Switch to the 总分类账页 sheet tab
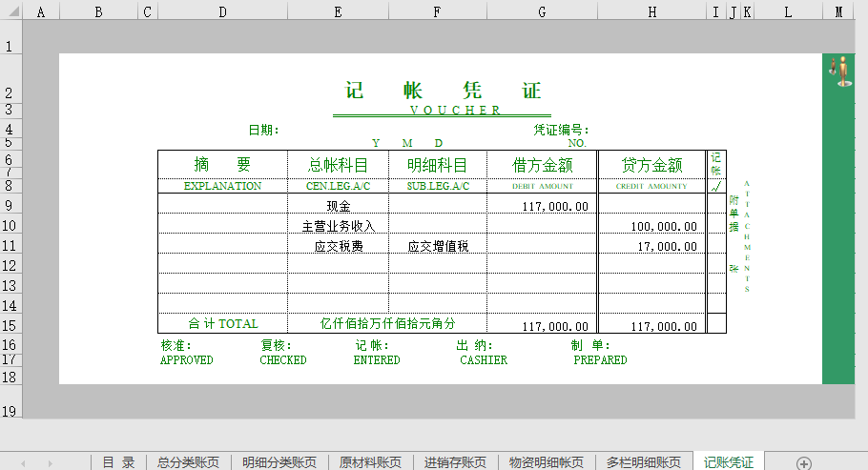The image size is (868, 470). tap(188, 462)
